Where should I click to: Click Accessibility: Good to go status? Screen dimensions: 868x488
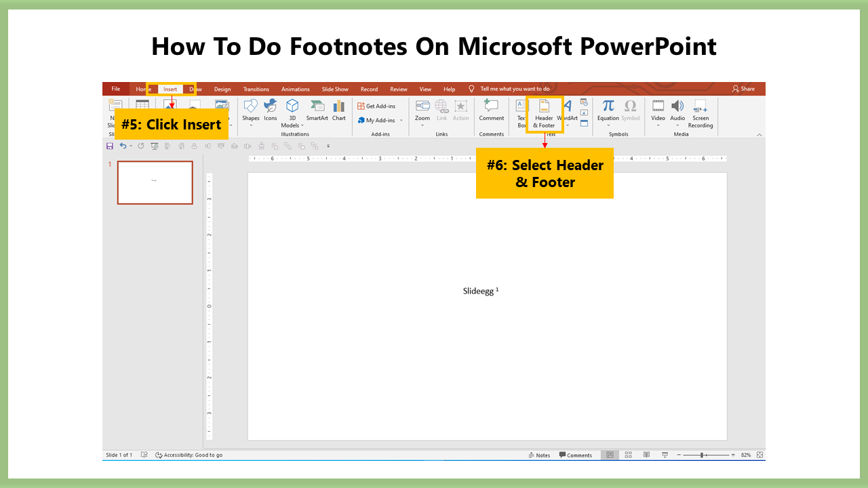(x=189, y=455)
